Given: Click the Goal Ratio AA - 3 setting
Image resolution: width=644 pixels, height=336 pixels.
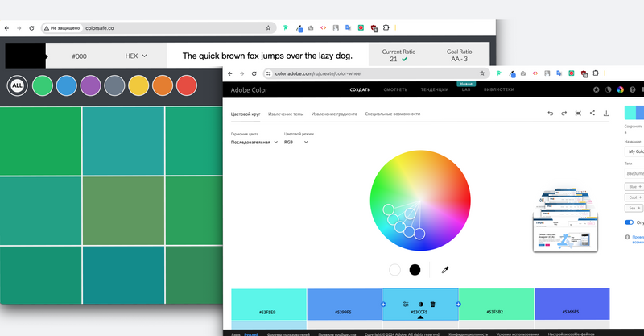Looking at the screenshot, I should tap(459, 55).
